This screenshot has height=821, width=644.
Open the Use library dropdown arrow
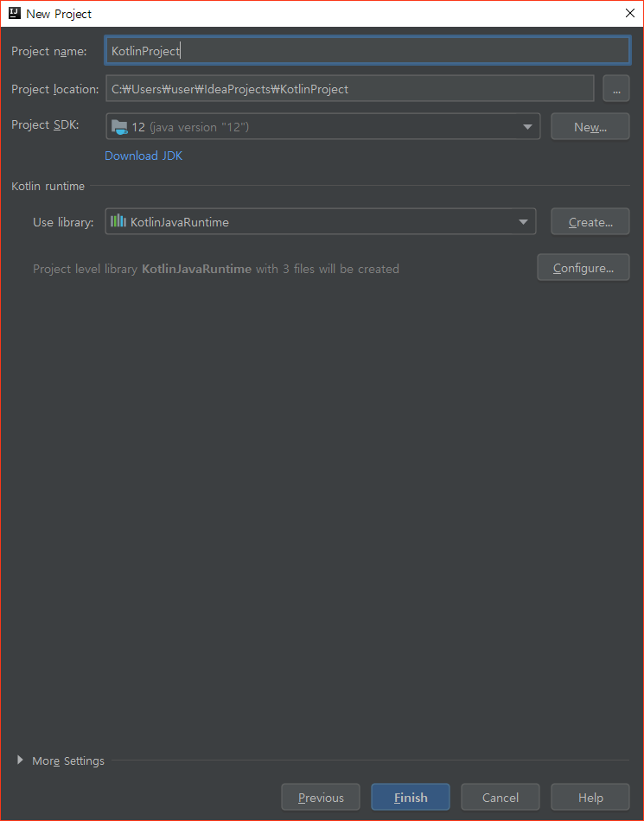pyautogui.click(x=523, y=222)
